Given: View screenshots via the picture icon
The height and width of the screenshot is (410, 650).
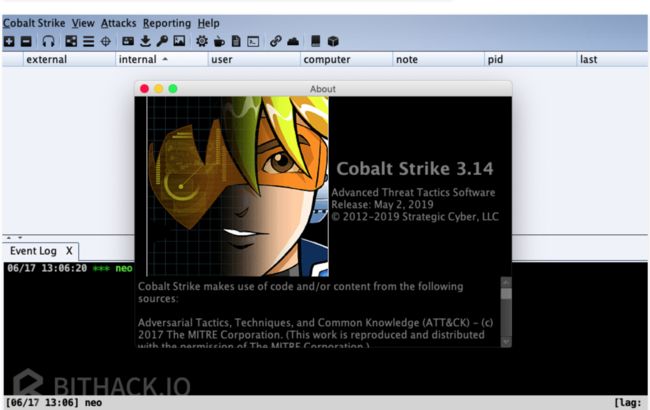Looking at the screenshot, I should 179,41.
